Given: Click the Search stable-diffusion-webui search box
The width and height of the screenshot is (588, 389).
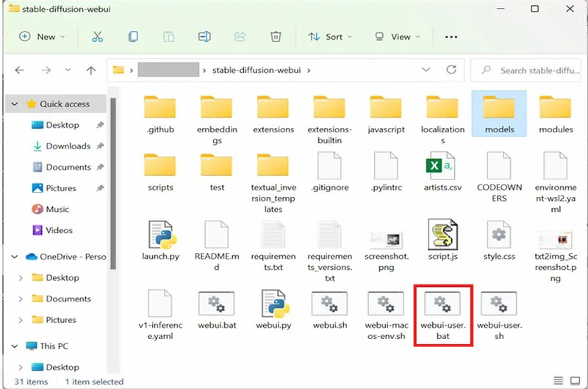Looking at the screenshot, I should [x=533, y=71].
